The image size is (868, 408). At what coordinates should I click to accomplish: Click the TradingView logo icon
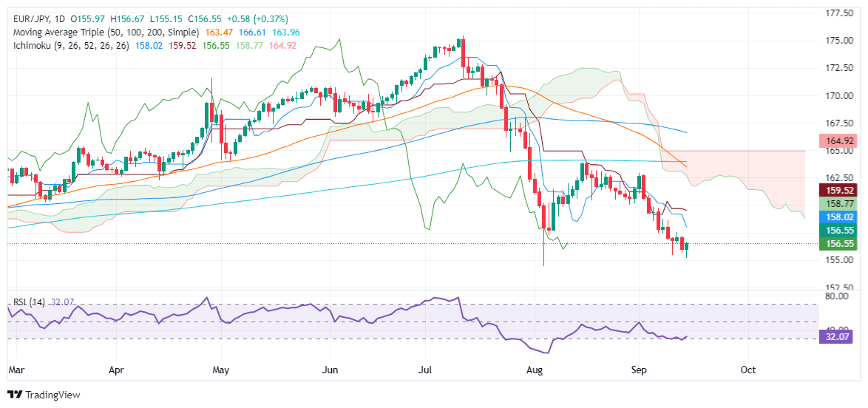pos(15,395)
